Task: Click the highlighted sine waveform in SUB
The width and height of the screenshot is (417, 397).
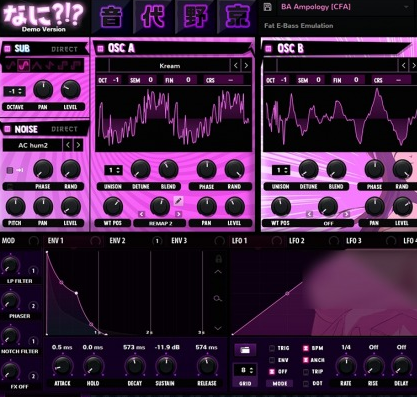Action: (x=24, y=66)
